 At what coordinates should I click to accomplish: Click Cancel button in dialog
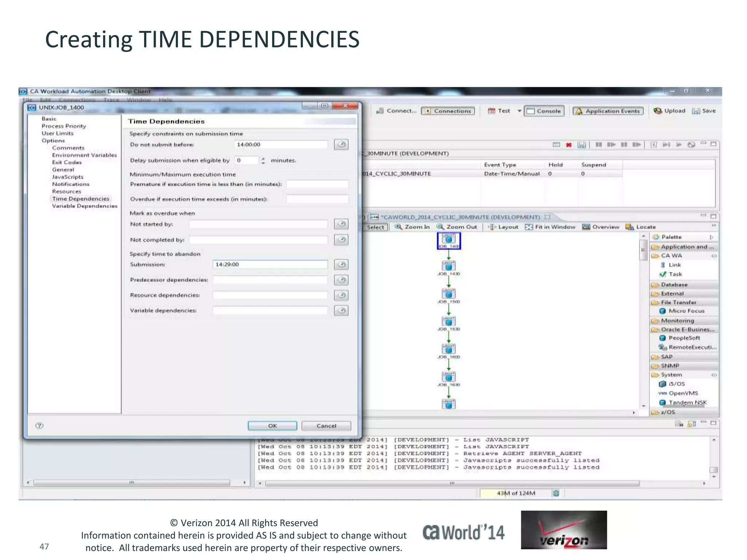coord(326,426)
